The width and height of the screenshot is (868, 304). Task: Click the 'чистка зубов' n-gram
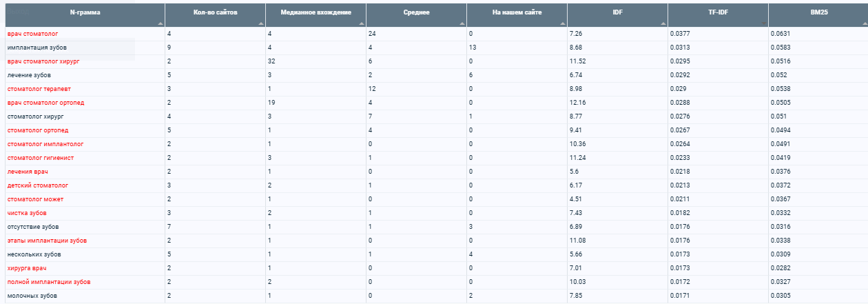click(27, 213)
